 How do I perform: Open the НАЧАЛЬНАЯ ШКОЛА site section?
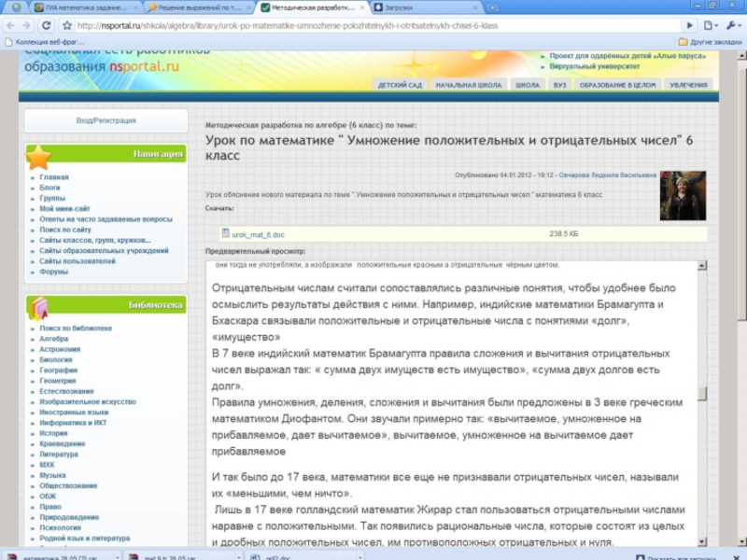[x=468, y=85]
